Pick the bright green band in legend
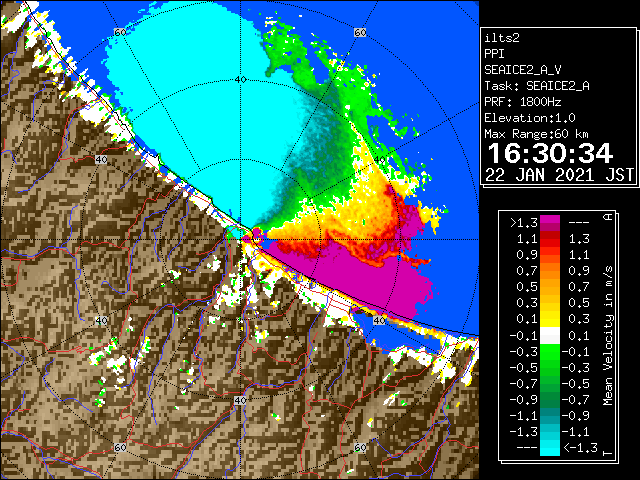Screen dimensions: 640x480 click(x=550, y=352)
